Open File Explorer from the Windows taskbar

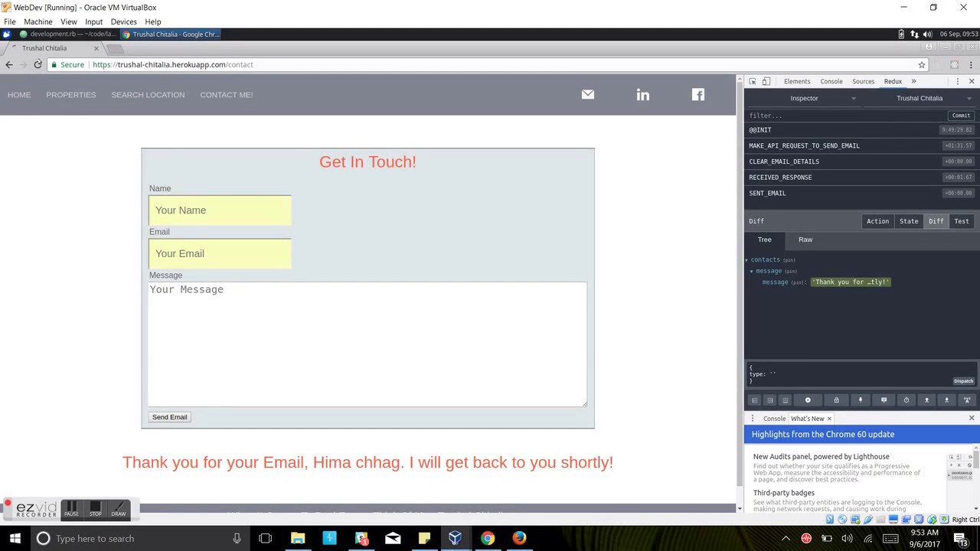click(x=298, y=538)
